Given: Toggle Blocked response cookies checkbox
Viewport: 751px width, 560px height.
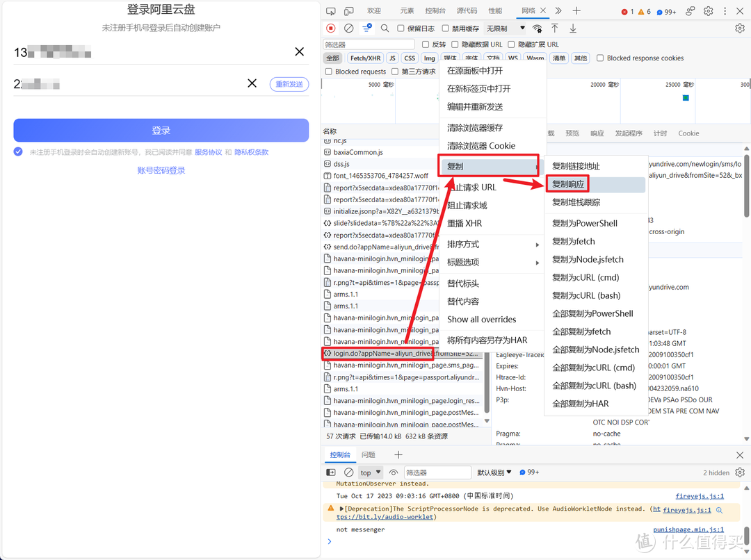Looking at the screenshot, I should (600, 58).
